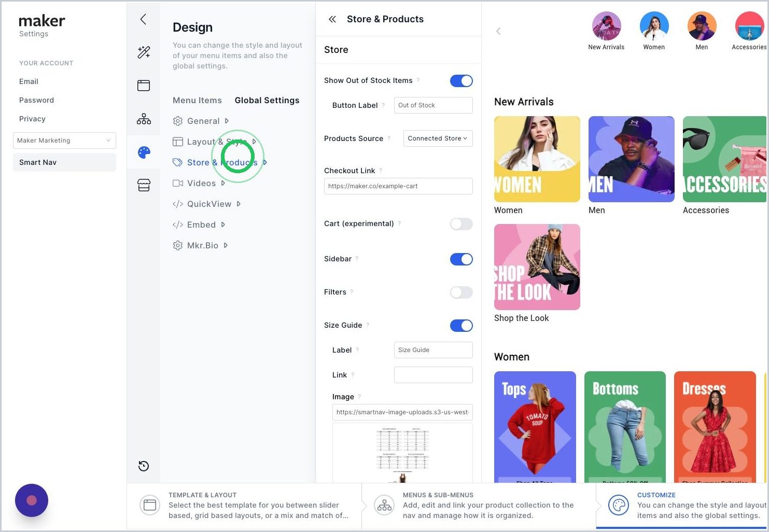The image size is (769, 532).
Task: Click the Out of Stock button label field
Action: click(x=434, y=105)
